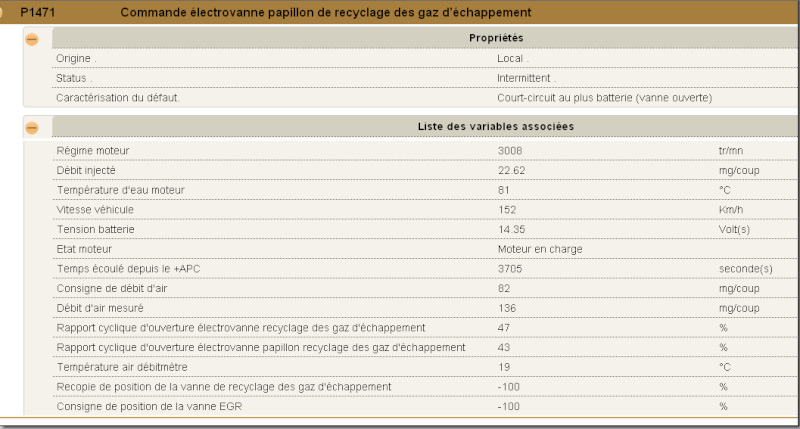Select the Tension batterie row

426,229
